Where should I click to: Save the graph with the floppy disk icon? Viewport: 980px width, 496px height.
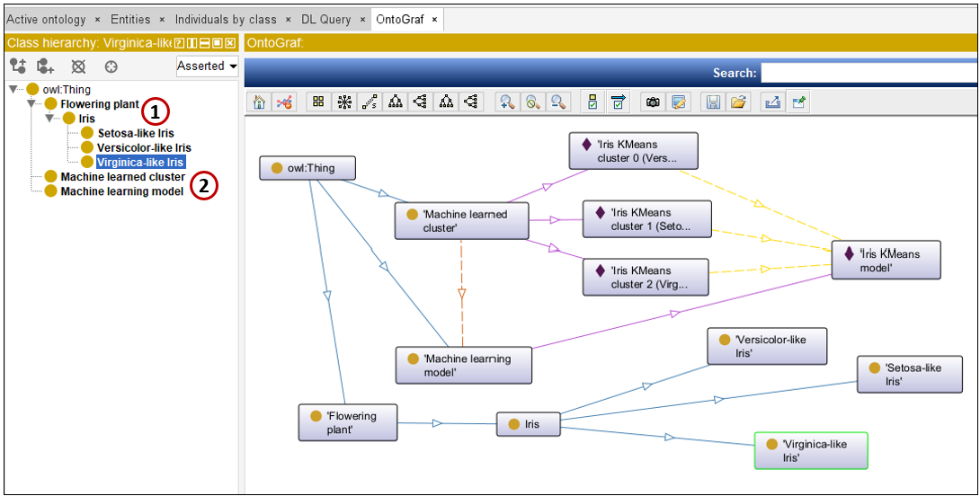712,102
